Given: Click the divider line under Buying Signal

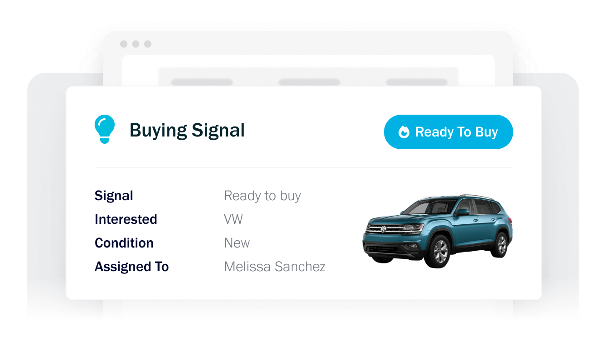Looking at the screenshot, I should (303, 167).
